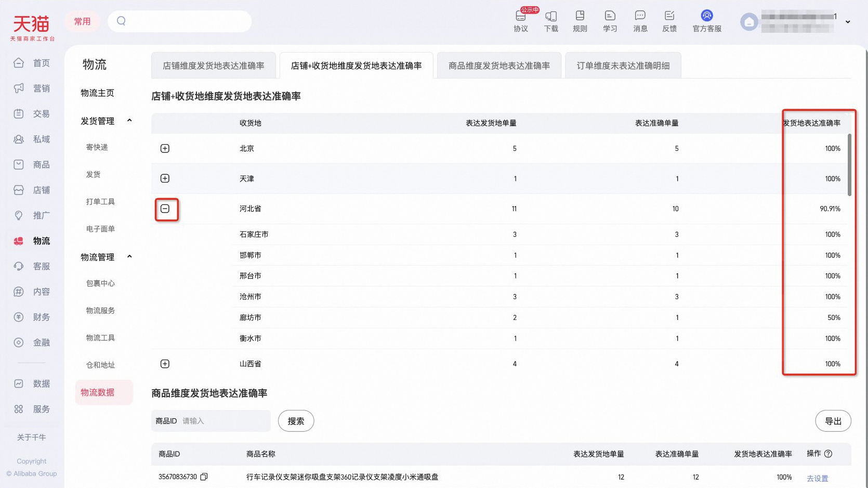The width and height of the screenshot is (868, 488).
Task: Switch to 商品维度发货地表达准确率 tab
Action: click(x=499, y=66)
